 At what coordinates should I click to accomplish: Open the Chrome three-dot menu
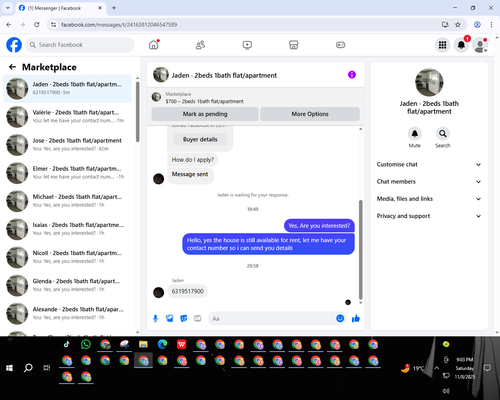point(491,25)
